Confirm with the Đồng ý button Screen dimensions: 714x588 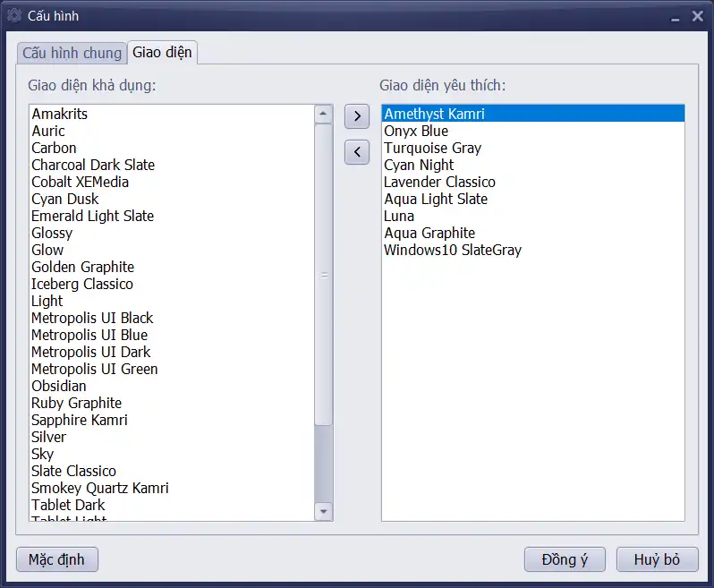click(565, 559)
